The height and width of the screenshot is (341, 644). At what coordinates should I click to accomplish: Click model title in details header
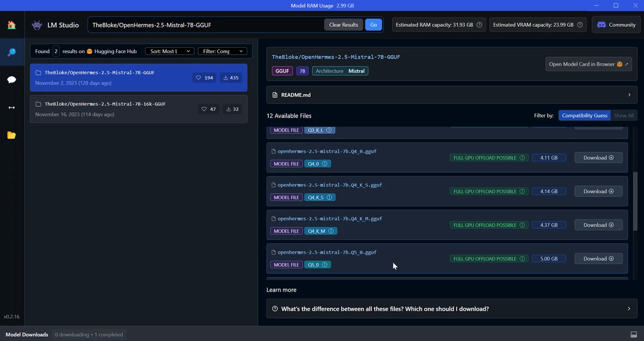point(336,57)
